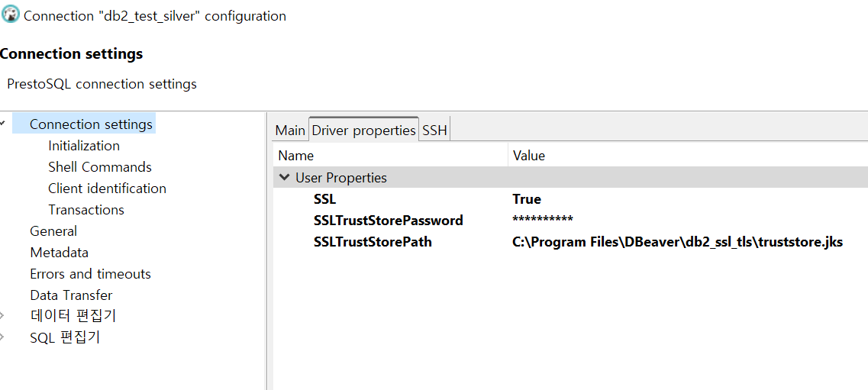Click the User Properties group label
This screenshot has width=868, height=390.
[341, 178]
